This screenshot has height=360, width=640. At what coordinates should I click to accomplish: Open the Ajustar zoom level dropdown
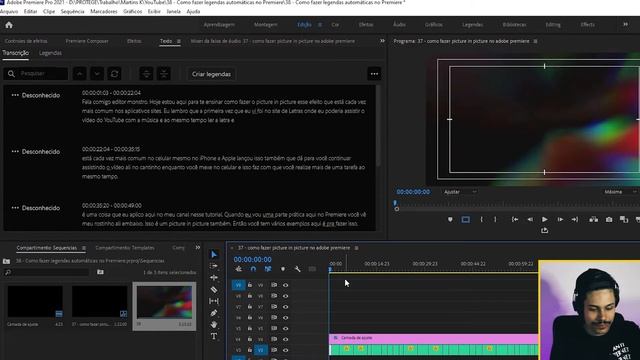coord(460,192)
